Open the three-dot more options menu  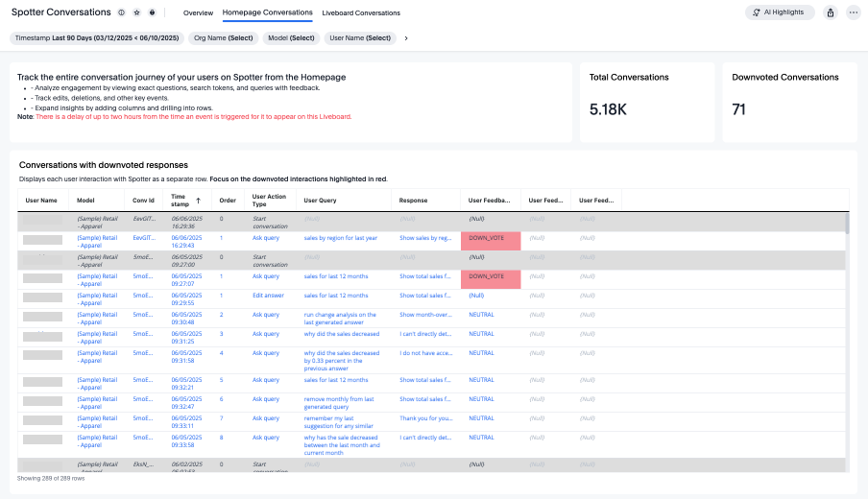(x=853, y=12)
